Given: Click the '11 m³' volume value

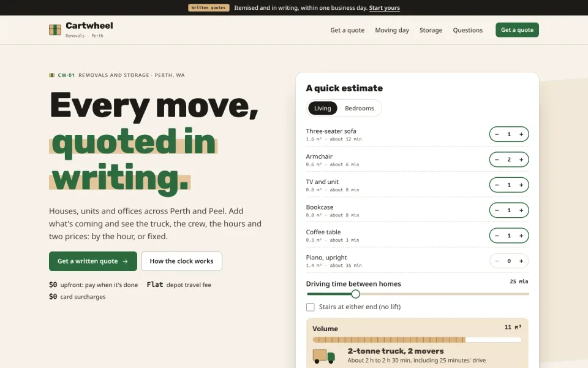Looking at the screenshot, I should pyautogui.click(x=513, y=327).
